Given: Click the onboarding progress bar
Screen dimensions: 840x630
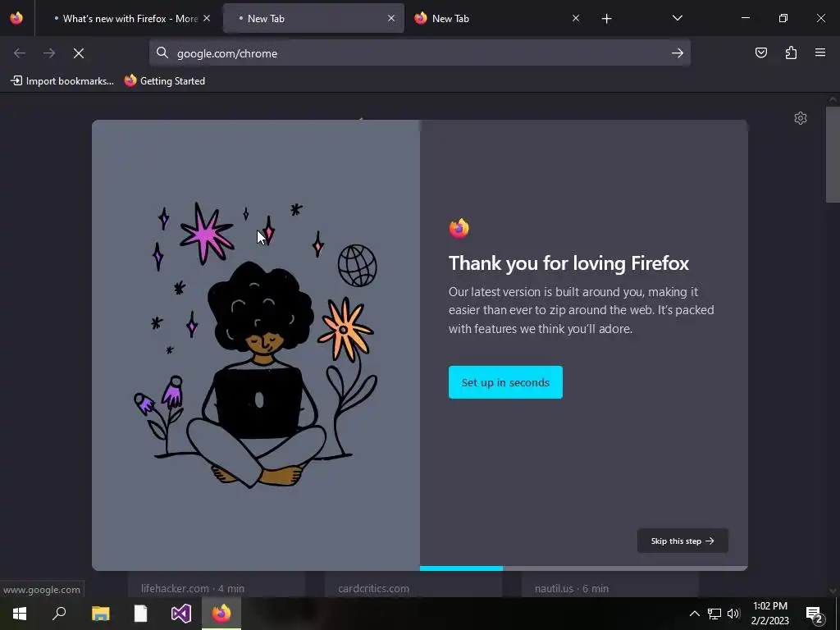Looking at the screenshot, I should click(x=583, y=568).
